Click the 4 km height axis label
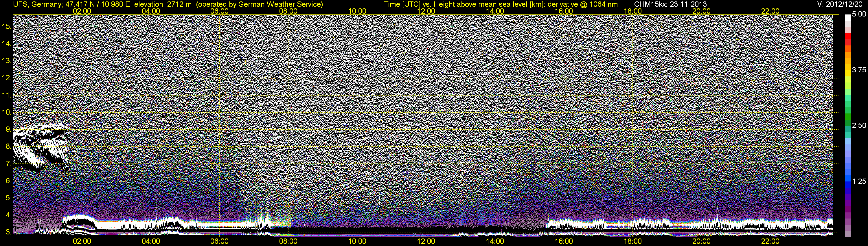The height and width of the screenshot is (246, 868). click(x=8, y=215)
